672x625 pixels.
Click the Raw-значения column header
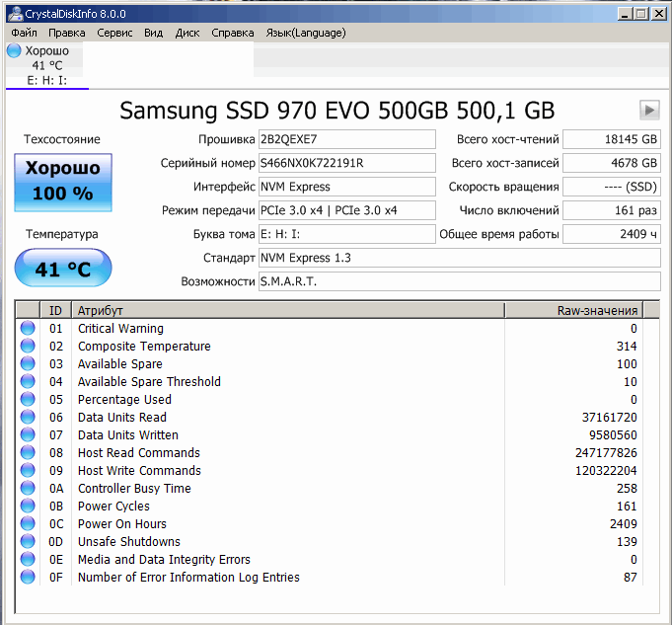click(x=574, y=311)
